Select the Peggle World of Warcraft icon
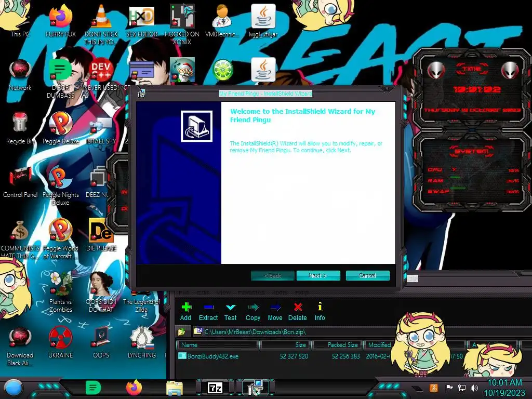This screenshot has width=532, height=399. pos(61,239)
